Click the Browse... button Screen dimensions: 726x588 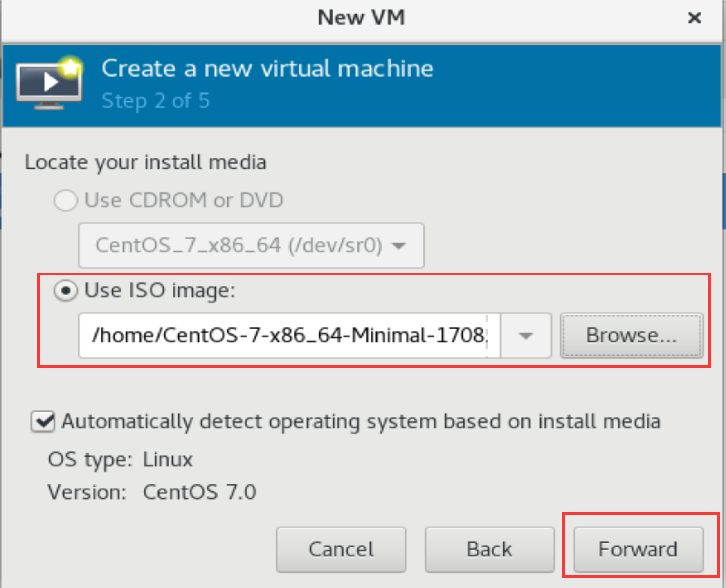[632, 336]
